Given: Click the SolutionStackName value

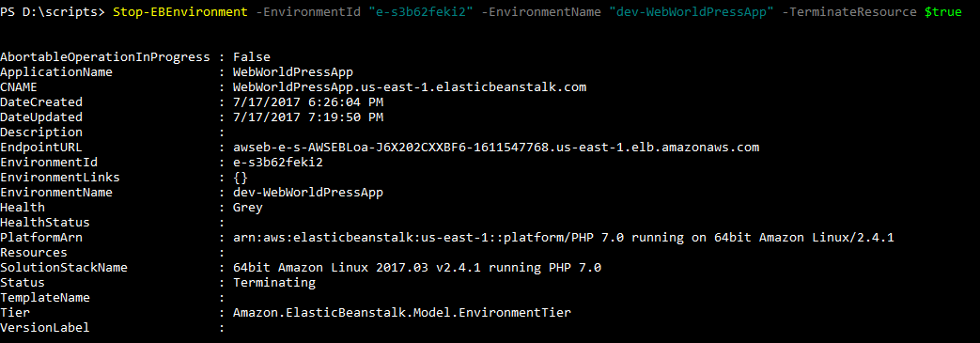Looking at the screenshot, I should [417, 268].
